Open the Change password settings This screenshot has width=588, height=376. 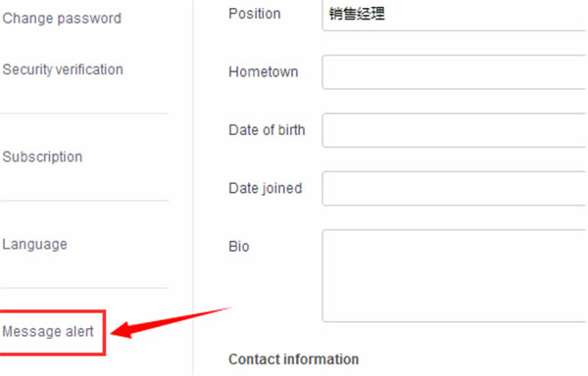(x=62, y=18)
